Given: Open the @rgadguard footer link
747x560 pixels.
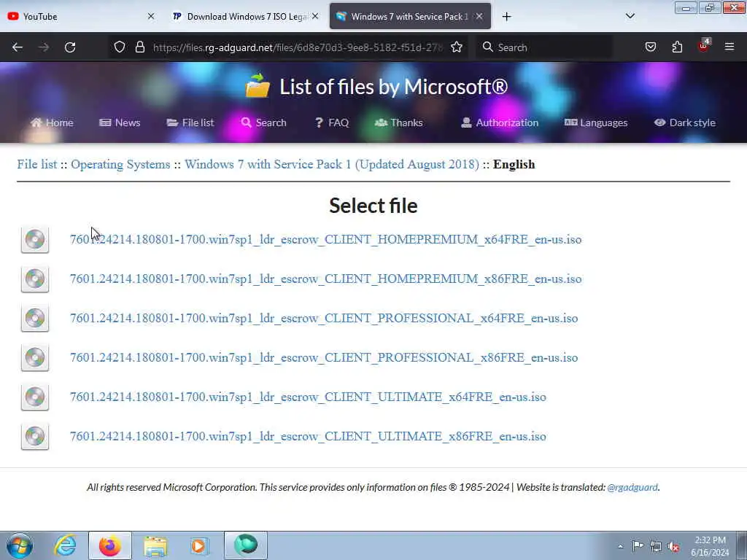Looking at the screenshot, I should (632, 487).
